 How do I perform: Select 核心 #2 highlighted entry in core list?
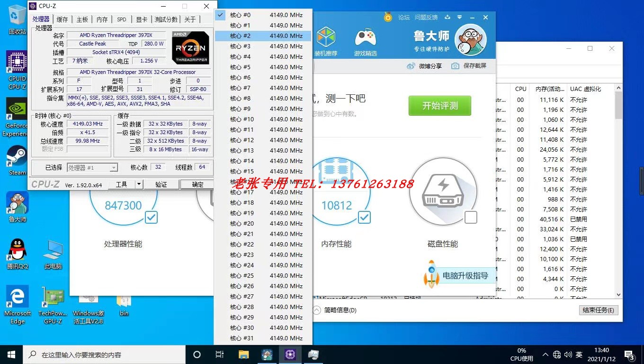coord(263,36)
